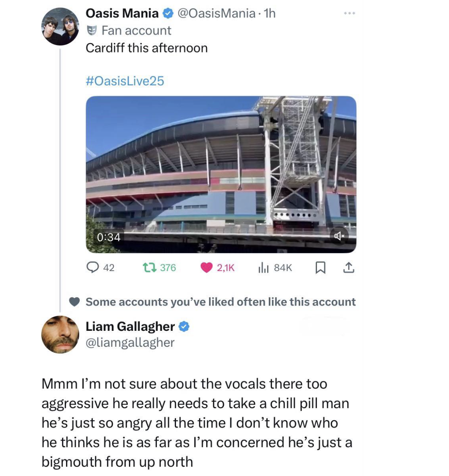The height and width of the screenshot is (476, 449).
Task: Open Liam Gallagher's profile avatar
Action: click(60, 334)
